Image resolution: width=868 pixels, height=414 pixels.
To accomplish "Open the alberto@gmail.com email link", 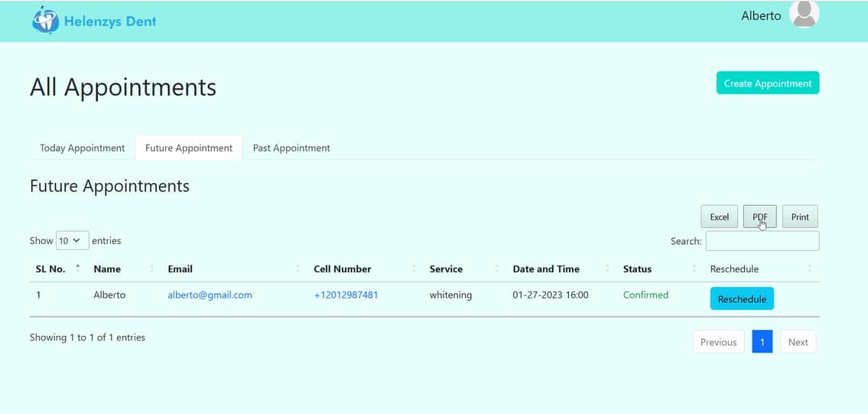I will 210,295.
